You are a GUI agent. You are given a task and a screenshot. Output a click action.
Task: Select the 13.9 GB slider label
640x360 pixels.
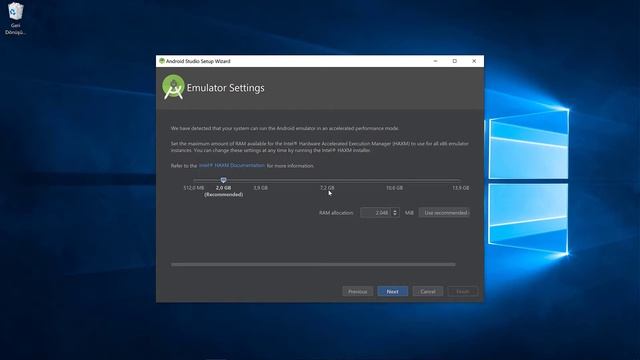[x=460, y=188]
